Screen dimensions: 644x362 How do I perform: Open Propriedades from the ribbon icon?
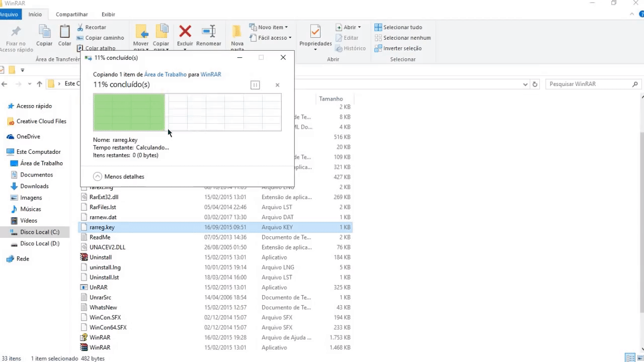(x=315, y=32)
